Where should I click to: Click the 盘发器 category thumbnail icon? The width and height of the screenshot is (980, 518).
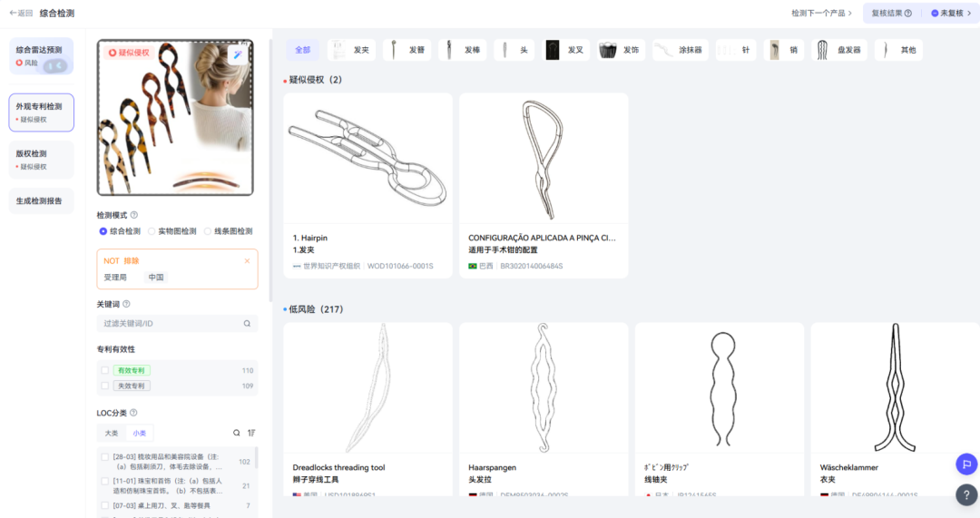pos(822,50)
